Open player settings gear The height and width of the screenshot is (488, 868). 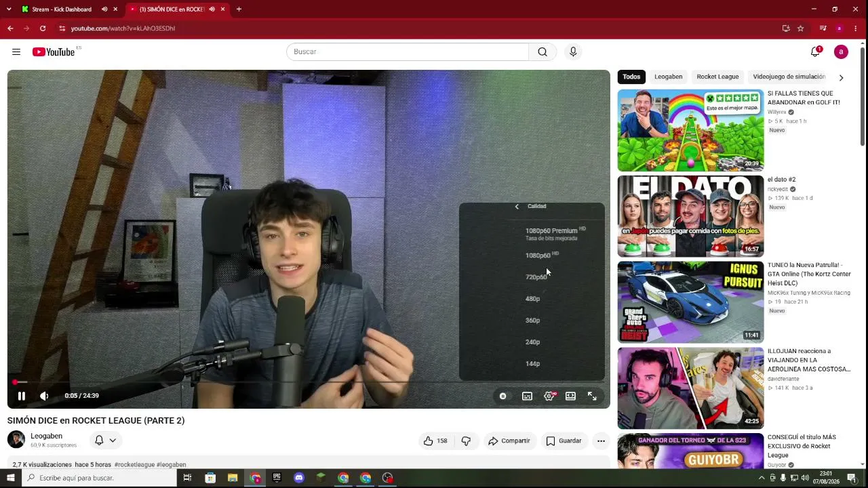click(x=549, y=396)
